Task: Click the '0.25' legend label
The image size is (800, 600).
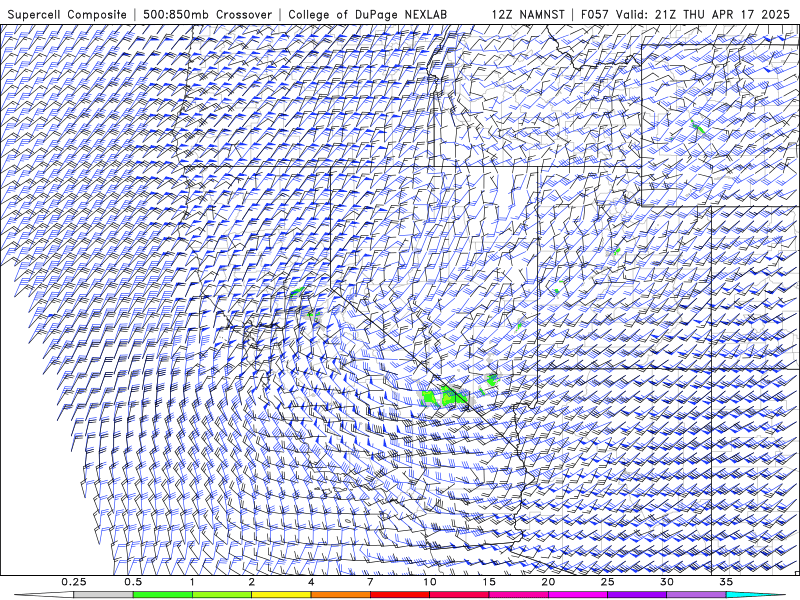Action: tap(74, 582)
